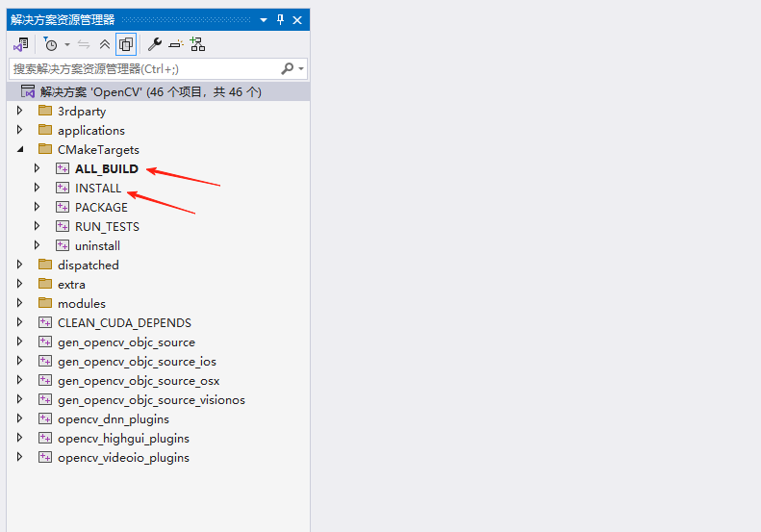Expand the applications folder
Viewport: 761px width, 532px height.
pos(19,130)
